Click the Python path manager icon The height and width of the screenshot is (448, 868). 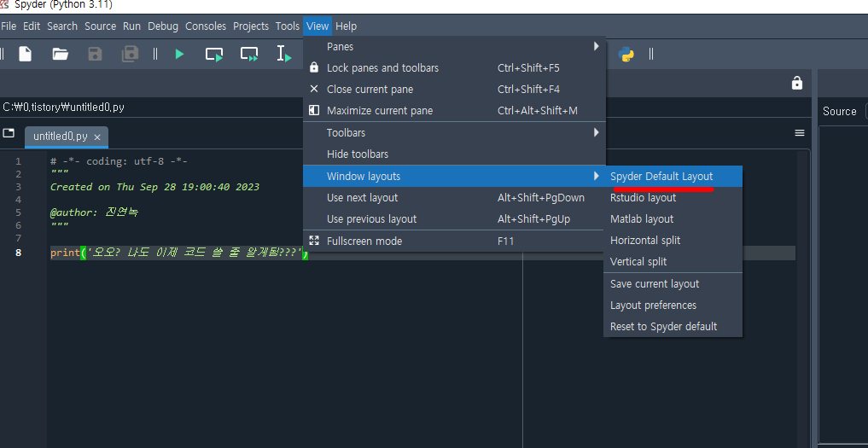point(626,55)
